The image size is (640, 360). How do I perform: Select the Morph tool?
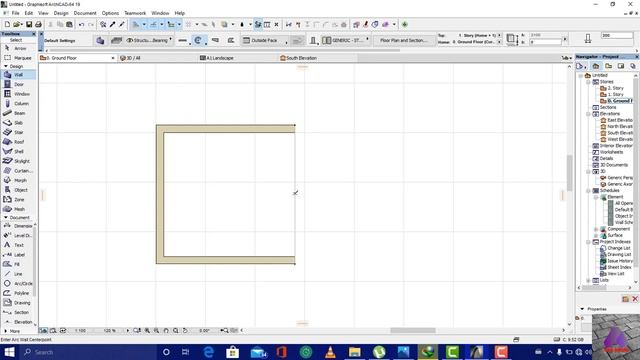(x=18, y=180)
